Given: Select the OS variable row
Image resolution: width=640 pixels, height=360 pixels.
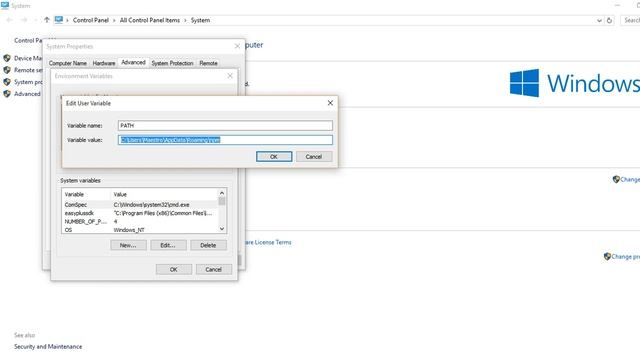Looking at the screenshot, I should (x=140, y=230).
